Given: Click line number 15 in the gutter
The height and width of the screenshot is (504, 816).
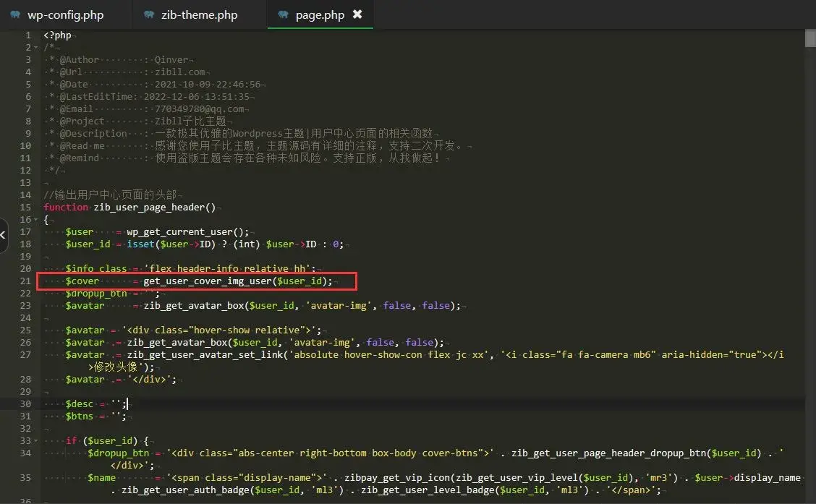Looking at the screenshot, I should click(27, 207).
